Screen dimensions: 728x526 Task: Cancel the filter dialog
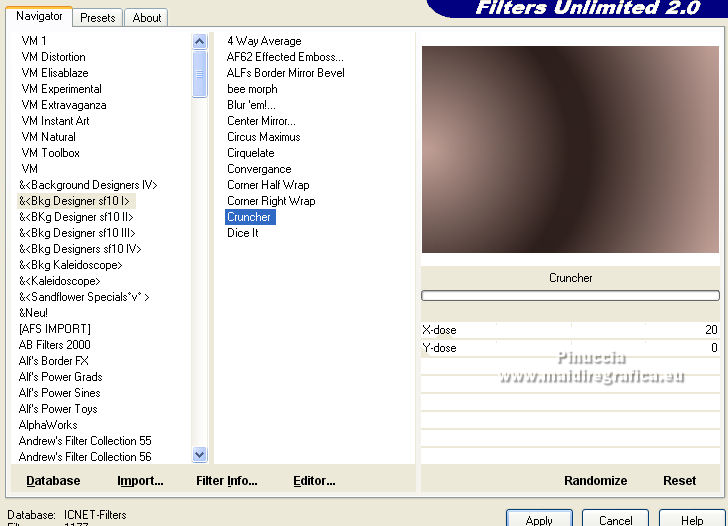coord(615,519)
